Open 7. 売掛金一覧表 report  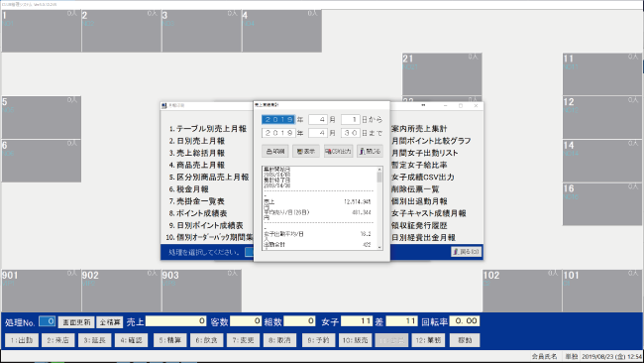click(197, 201)
